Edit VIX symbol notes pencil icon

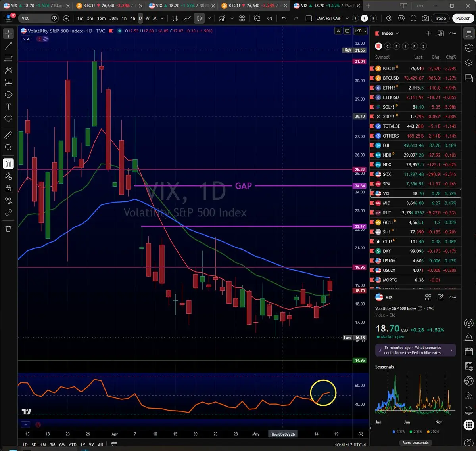point(440,297)
